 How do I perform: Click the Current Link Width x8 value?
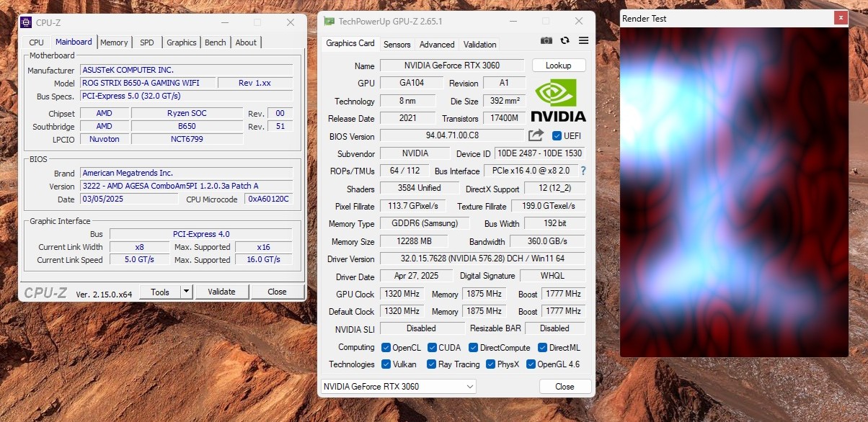pos(140,247)
